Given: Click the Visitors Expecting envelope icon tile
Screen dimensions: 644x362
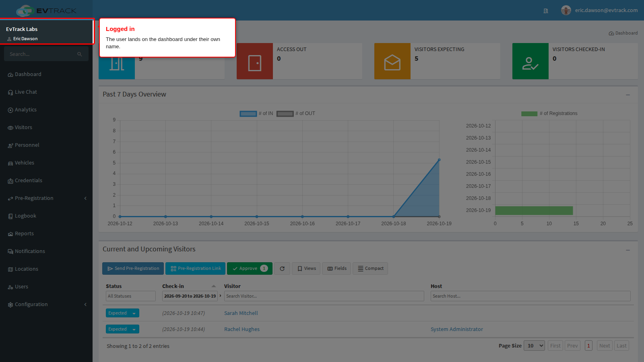Looking at the screenshot, I should (x=392, y=61).
